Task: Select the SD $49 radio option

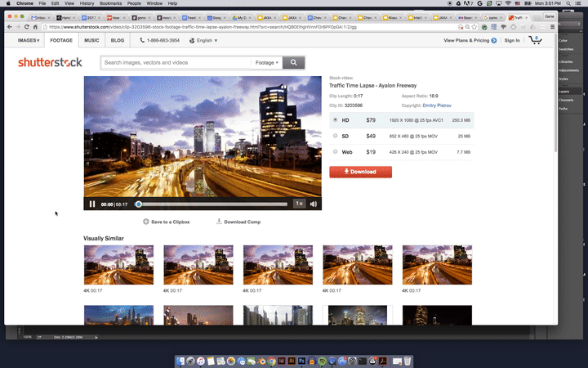Action: [x=336, y=136]
